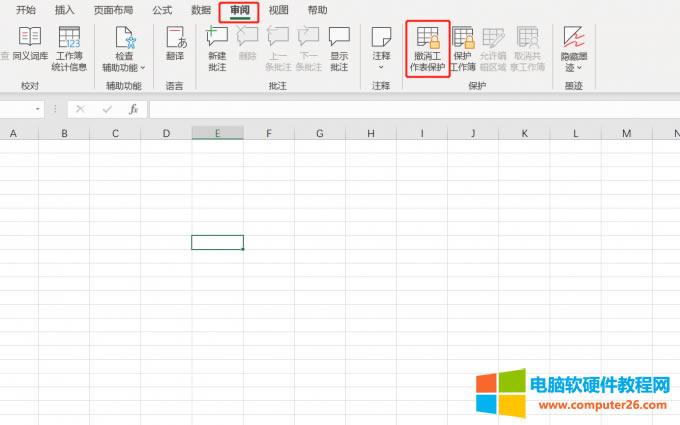Click the greyed 删除 comment icon
The width and height of the screenshot is (680, 425).
coord(247,43)
